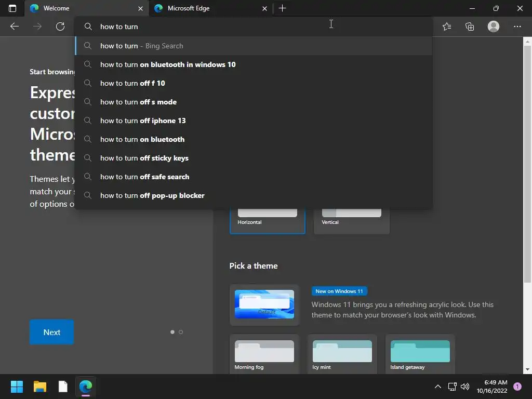Image resolution: width=532 pixels, height=399 pixels.
Task: Select 'how to turn off sticky keys'
Action: (254, 158)
